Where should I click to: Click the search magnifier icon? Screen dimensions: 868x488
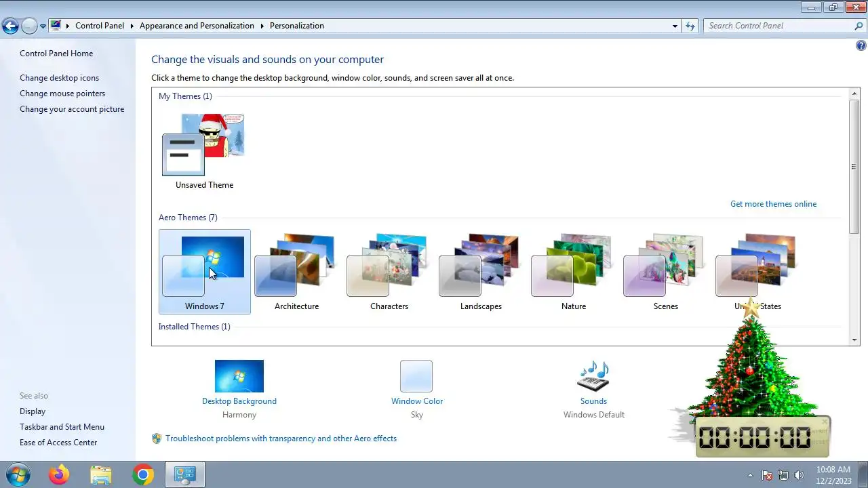859,26
